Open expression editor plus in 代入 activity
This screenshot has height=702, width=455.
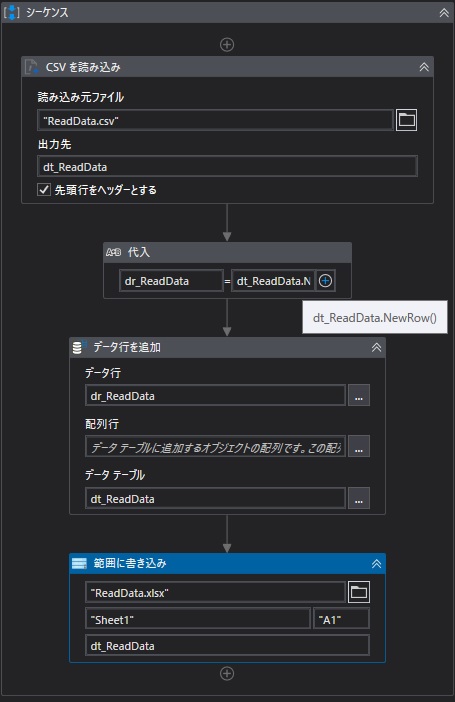[325, 281]
